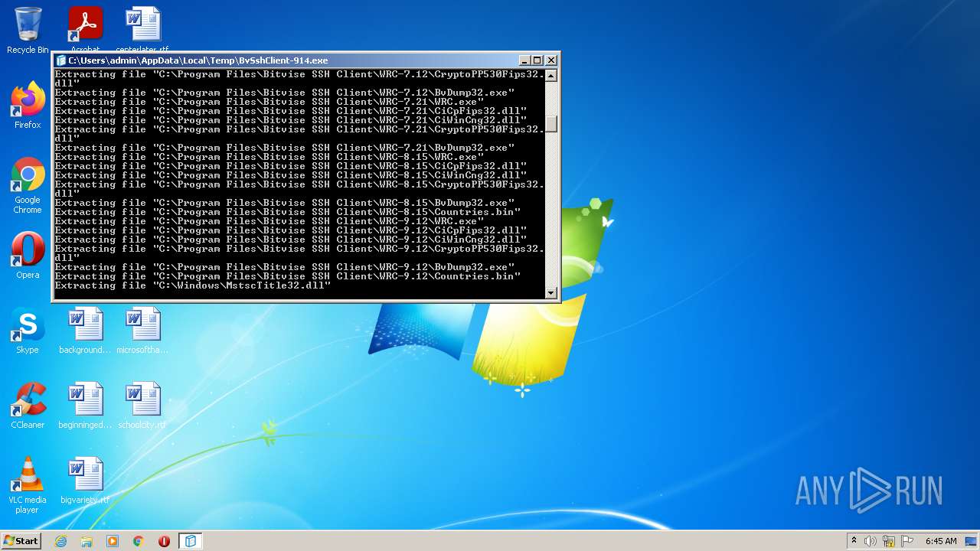The image size is (980, 551).
Task: Open the beginninged... Word document icon
Action: pos(85,406)
